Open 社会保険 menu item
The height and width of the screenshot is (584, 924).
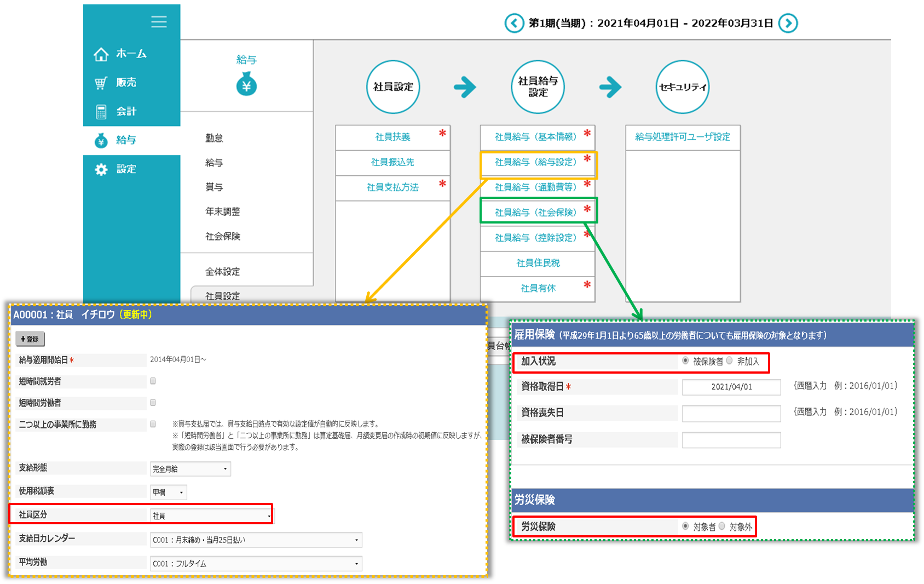tap(222, 236)
